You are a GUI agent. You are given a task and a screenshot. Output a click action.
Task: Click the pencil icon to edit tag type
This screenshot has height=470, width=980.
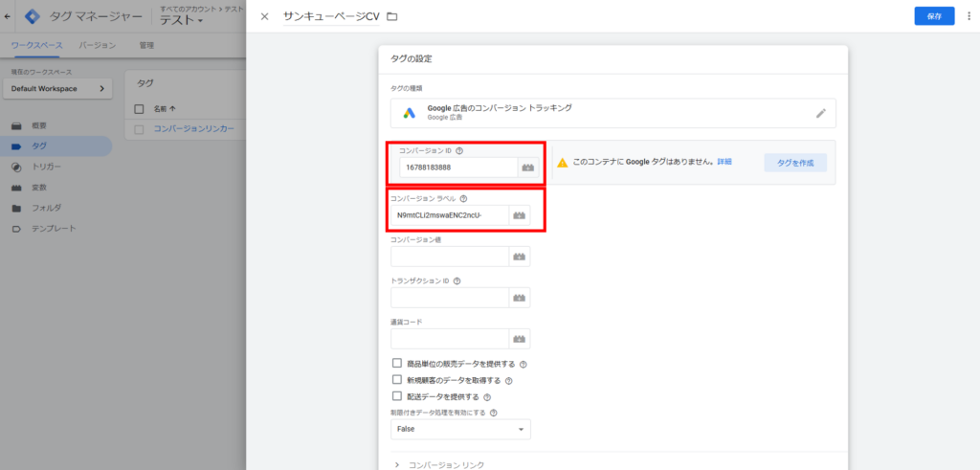[x=820, y=113]
